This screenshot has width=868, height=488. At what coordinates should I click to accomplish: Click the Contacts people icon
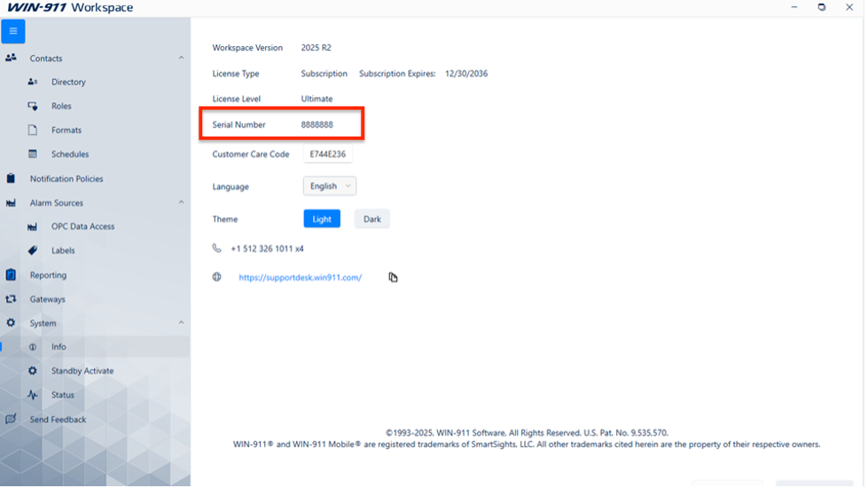(x=11, y=58)
